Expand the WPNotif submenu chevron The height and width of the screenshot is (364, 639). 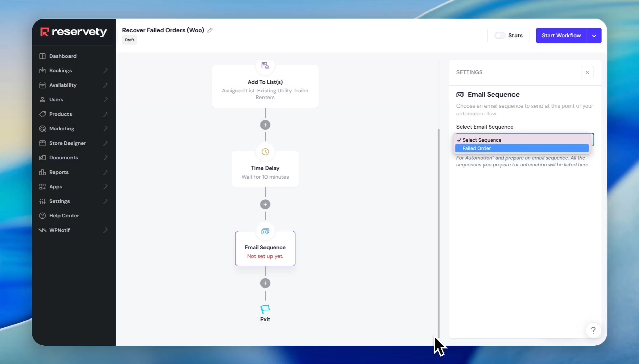105,230
